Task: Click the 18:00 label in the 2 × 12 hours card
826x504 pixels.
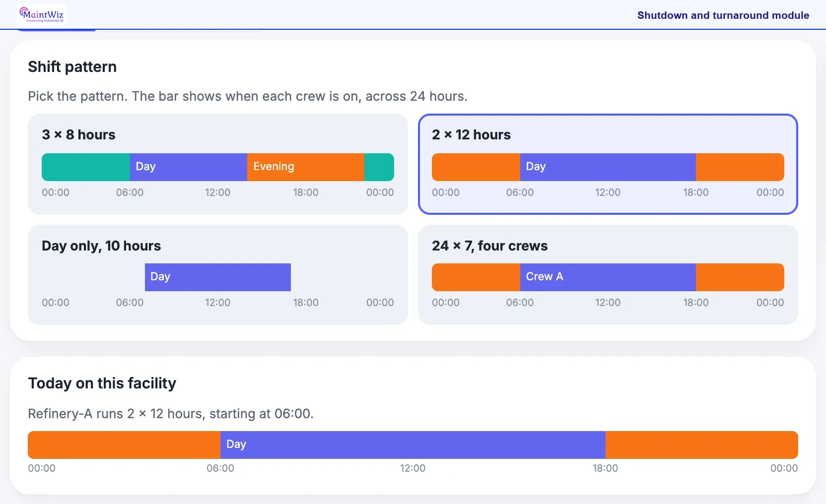Action: pos(696,192)
